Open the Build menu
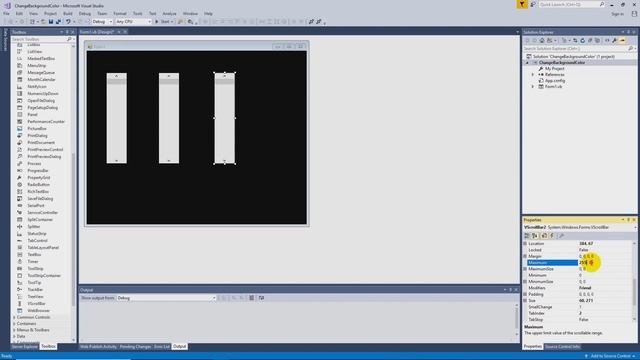Image resolution: width=640 pixels, height=360 pixels. pyautogui.click(x=68, y=13)
